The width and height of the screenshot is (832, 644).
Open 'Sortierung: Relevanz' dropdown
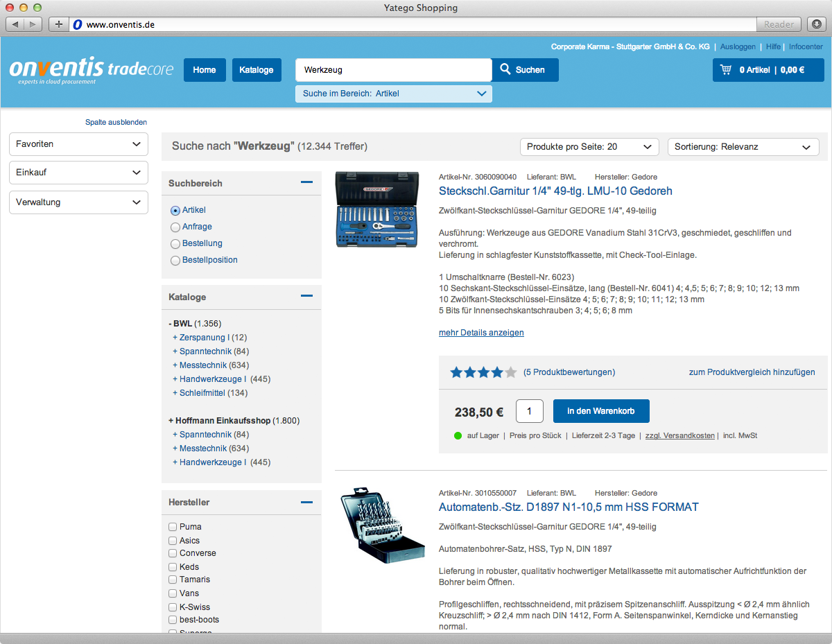[x=743, y=147]
